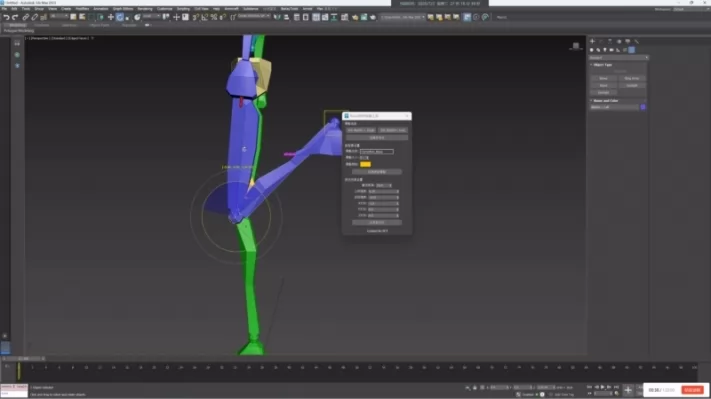Click the Mirror tool icon
Image resolution: width=711 pixels, height=399 pixels.
click(277, 17)
